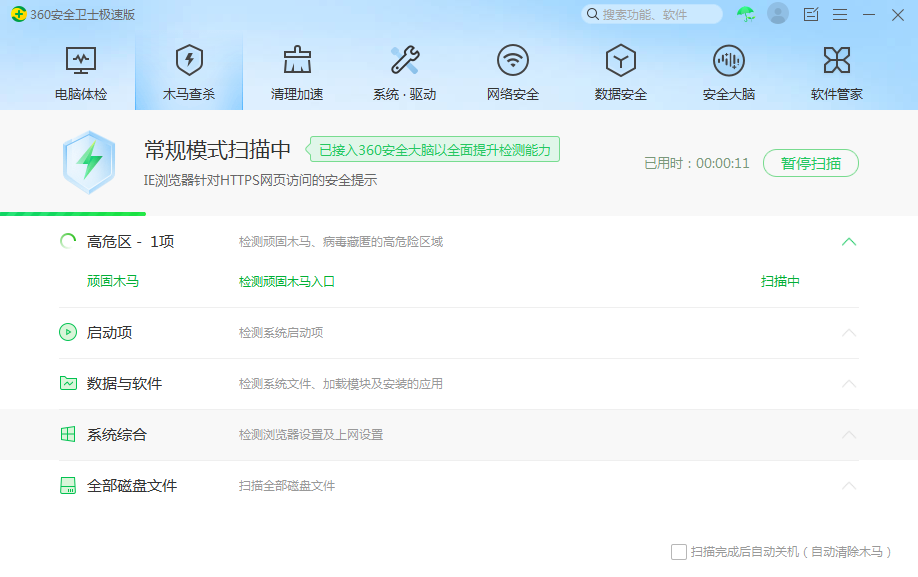Viewport: 918px width, 577px height.
Task: Click the 软件管家 tab label
Action: click(x=837, y=94)
